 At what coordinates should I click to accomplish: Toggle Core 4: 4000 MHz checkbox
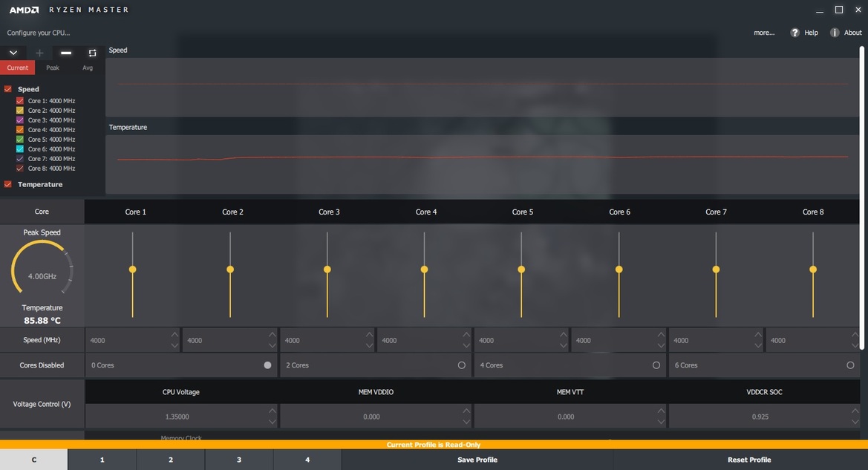20,129
